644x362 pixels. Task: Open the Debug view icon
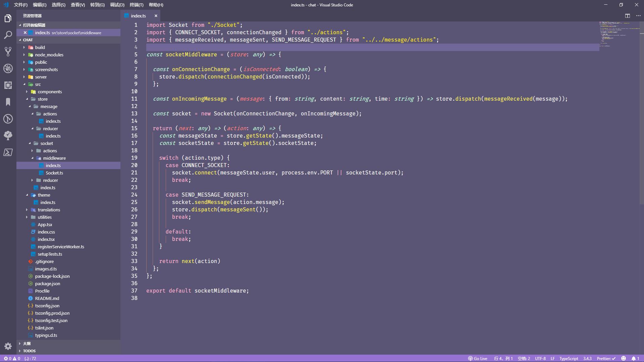tap(8, 68)
